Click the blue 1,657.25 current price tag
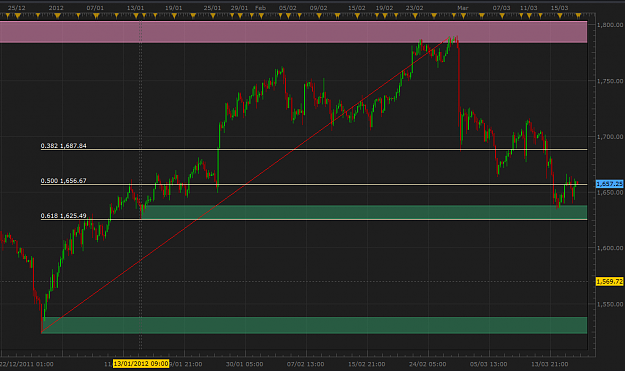The width and height of the screenshot is (625, 371). (609, 184)
